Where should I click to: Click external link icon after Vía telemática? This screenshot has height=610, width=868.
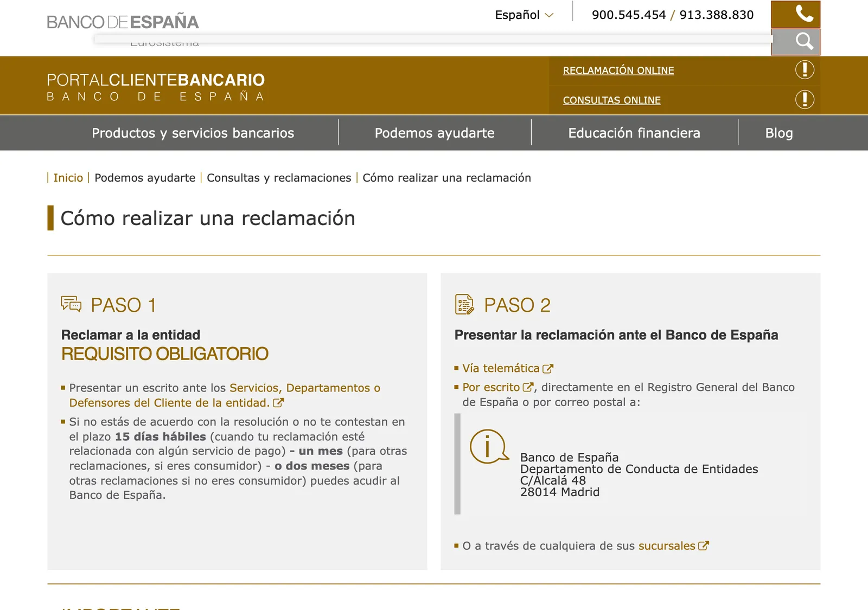click(548, 369)
